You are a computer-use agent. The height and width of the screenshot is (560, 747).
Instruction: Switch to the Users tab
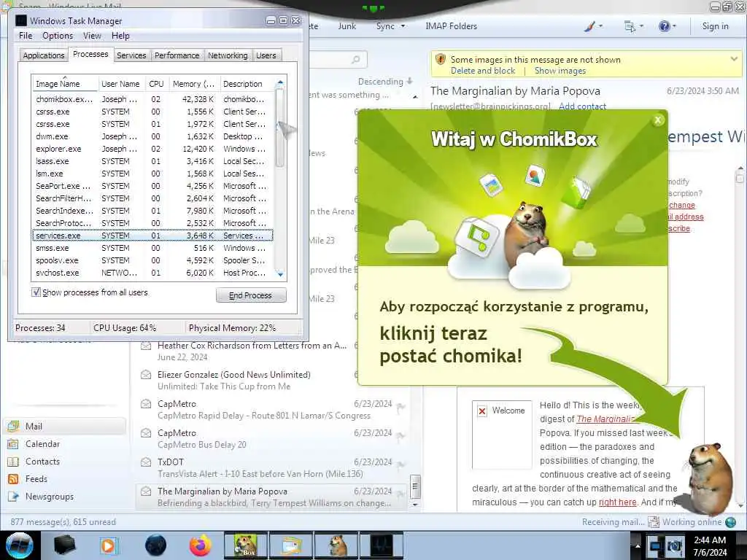266,55
